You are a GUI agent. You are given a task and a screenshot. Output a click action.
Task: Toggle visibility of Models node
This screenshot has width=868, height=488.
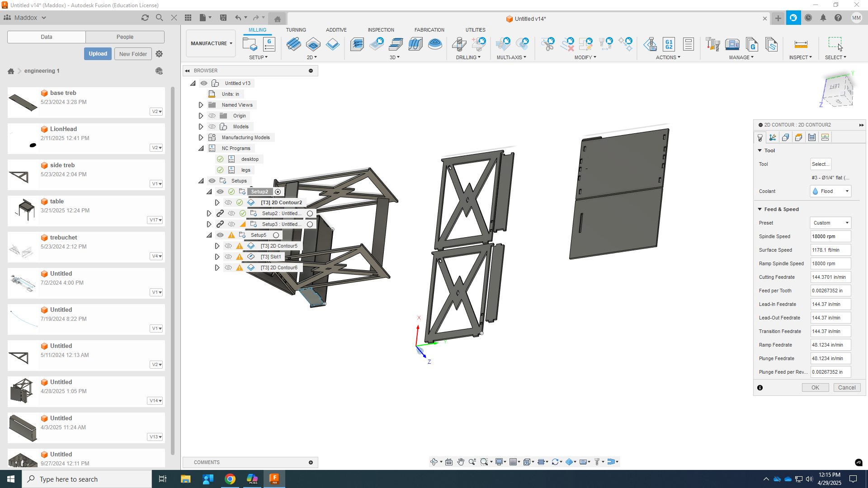pyautogui.click(x=212, y=127)
